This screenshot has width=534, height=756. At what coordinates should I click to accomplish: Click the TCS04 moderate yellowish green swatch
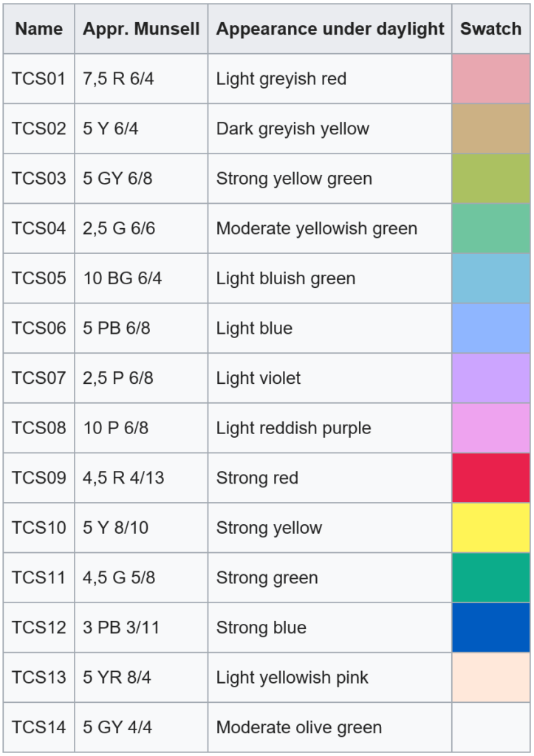coord(491,228)
